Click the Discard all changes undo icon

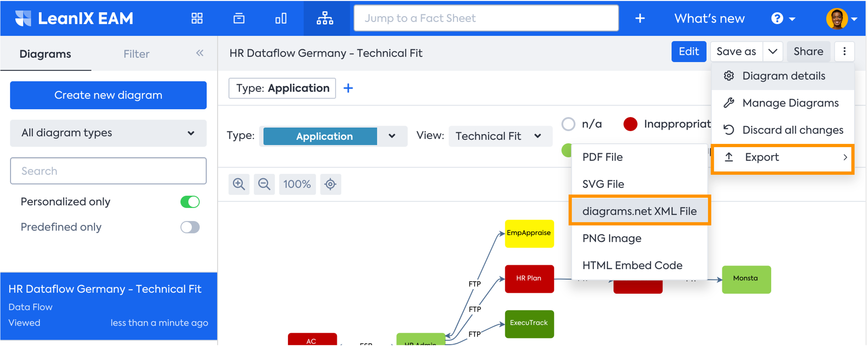pos(729,130)
